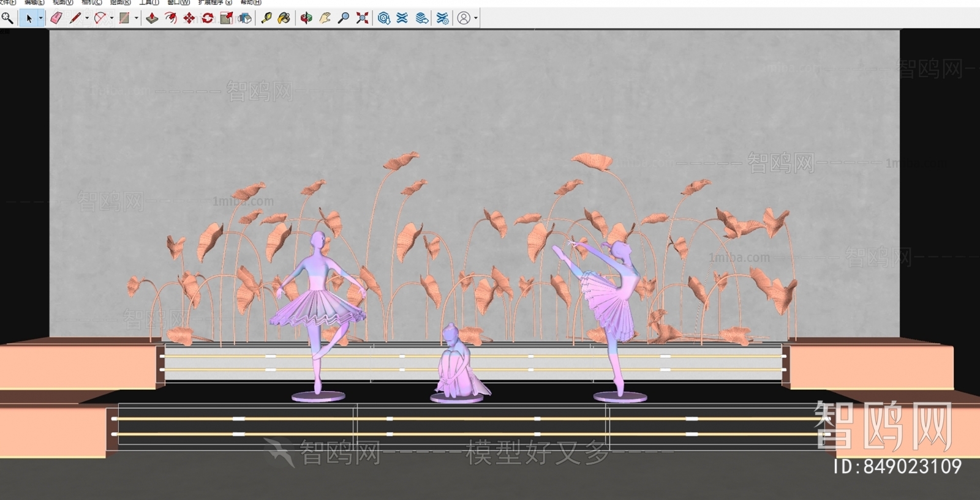Activate the Offset tool
The image size is (980, 500).
170,18
